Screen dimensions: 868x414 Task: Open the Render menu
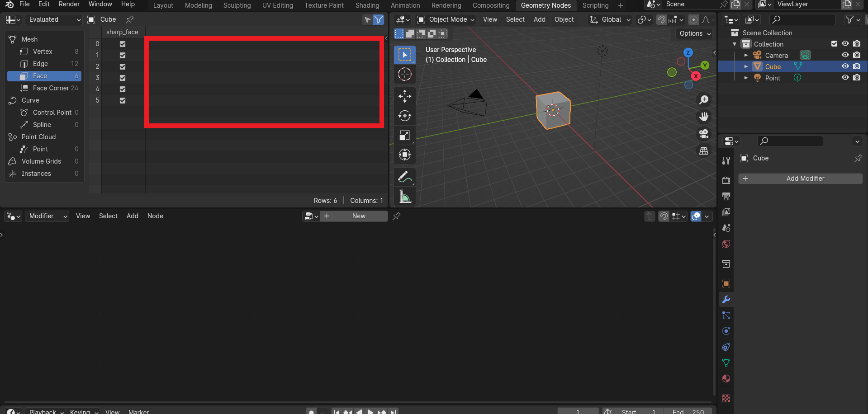point(69,4)
